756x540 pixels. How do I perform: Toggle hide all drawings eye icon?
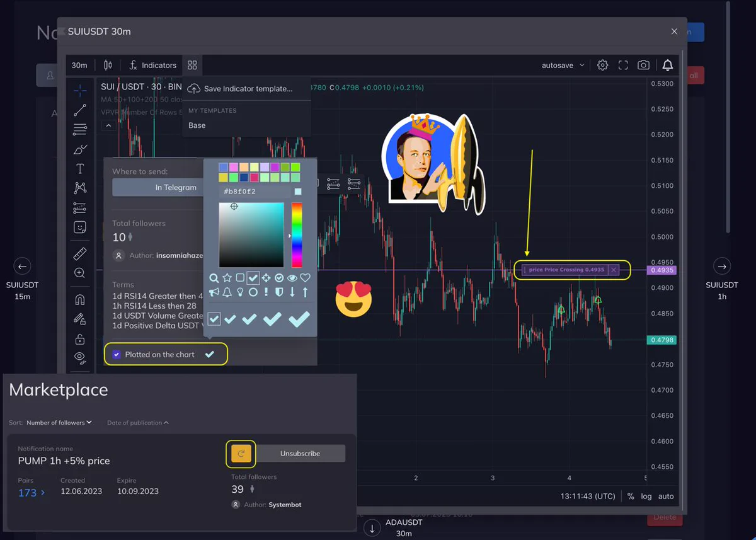[80, 358]
